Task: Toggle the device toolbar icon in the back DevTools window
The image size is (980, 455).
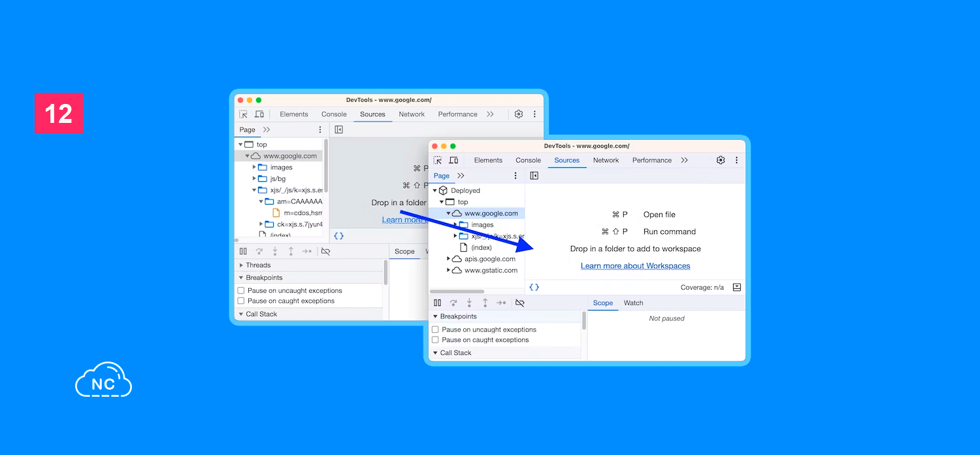Action: pos(259,114)
